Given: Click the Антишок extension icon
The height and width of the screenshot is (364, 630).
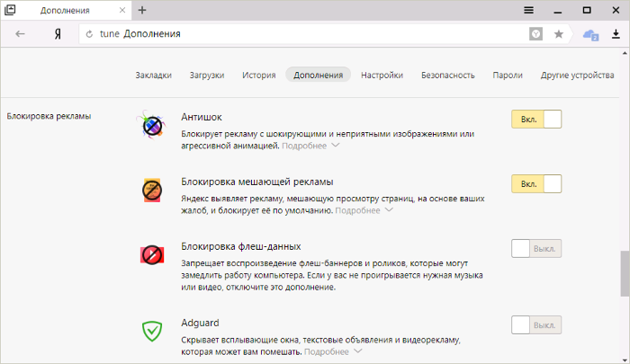Looking at the screenshot, I should (x=151, y=125).
